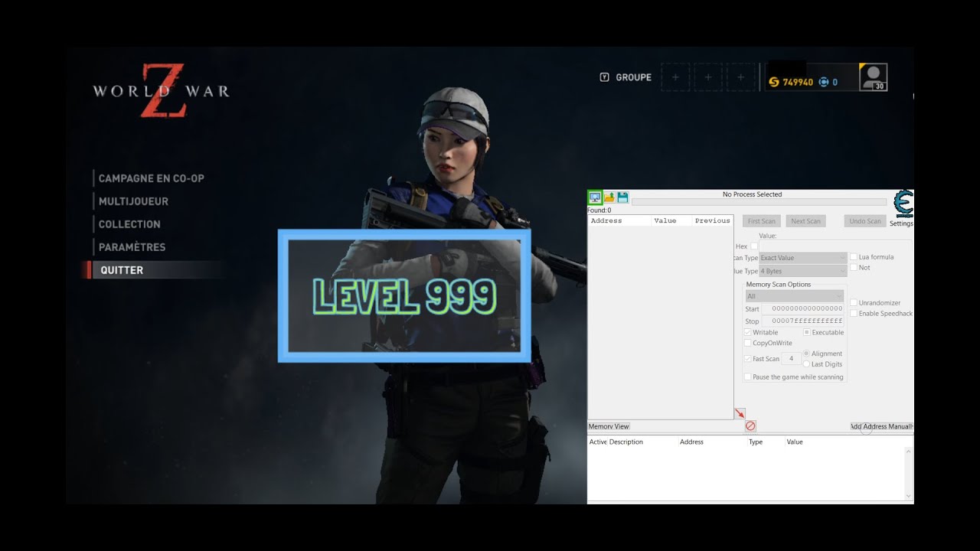Click the 749940 currency amount
This screenshot has width=980, height=551.
pos(798,82)
